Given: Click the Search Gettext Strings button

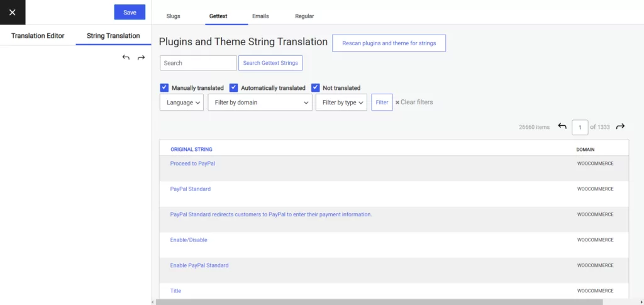Looking at the screenshot, I should point(270,63).
